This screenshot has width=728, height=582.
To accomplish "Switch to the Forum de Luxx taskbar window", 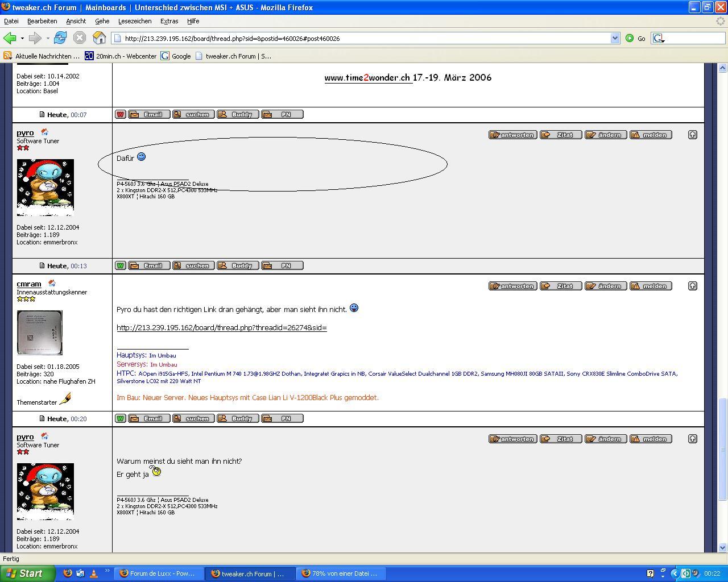I will pos(158,573).
